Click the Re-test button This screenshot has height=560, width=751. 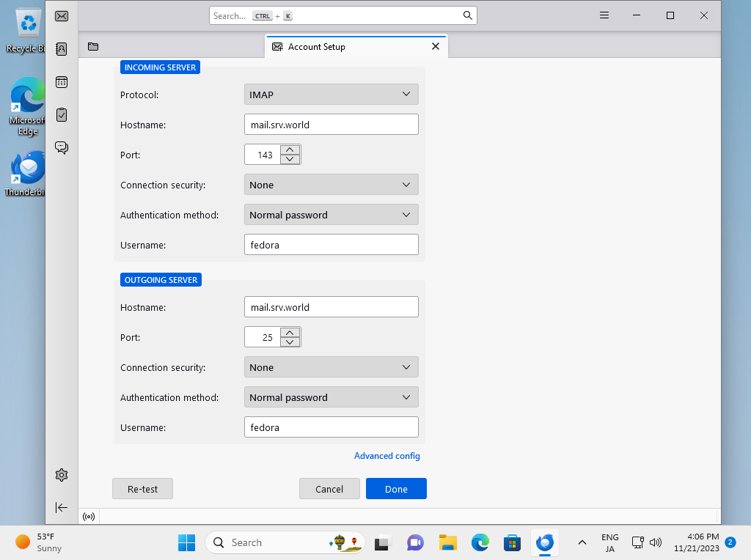pos(142,488)
